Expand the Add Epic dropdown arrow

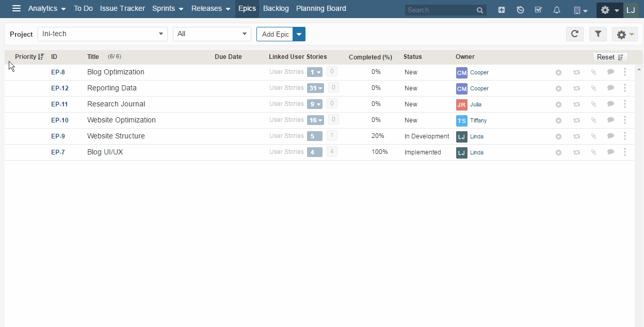point(299,34)
